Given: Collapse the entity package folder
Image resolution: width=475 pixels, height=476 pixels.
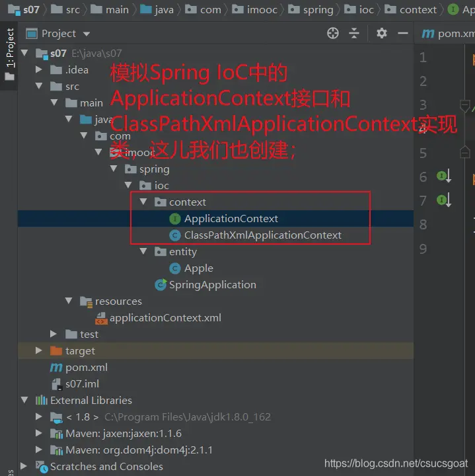Looking at the screenshot, I should coord(143,252).
